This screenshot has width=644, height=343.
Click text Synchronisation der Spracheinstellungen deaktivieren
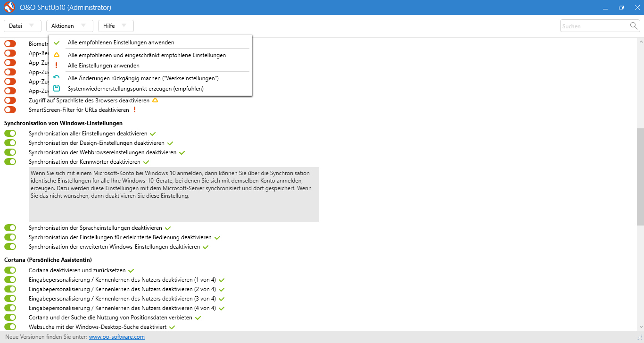point(95,228)
